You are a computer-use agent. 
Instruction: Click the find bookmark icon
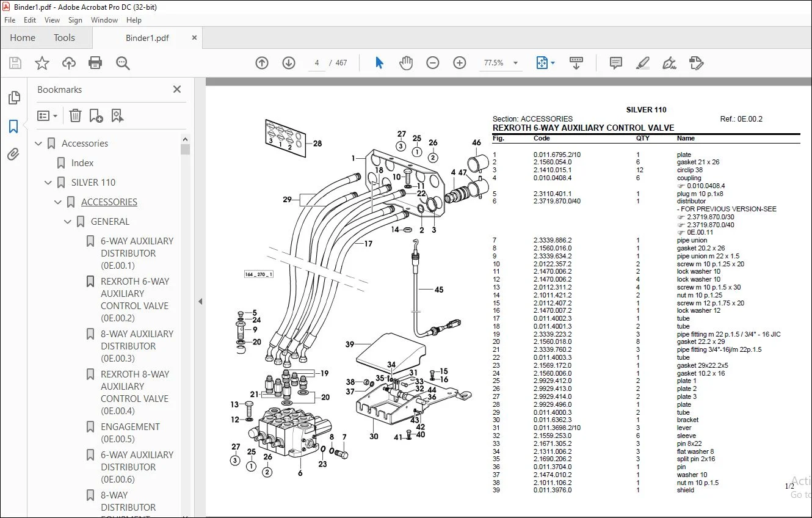117,115
